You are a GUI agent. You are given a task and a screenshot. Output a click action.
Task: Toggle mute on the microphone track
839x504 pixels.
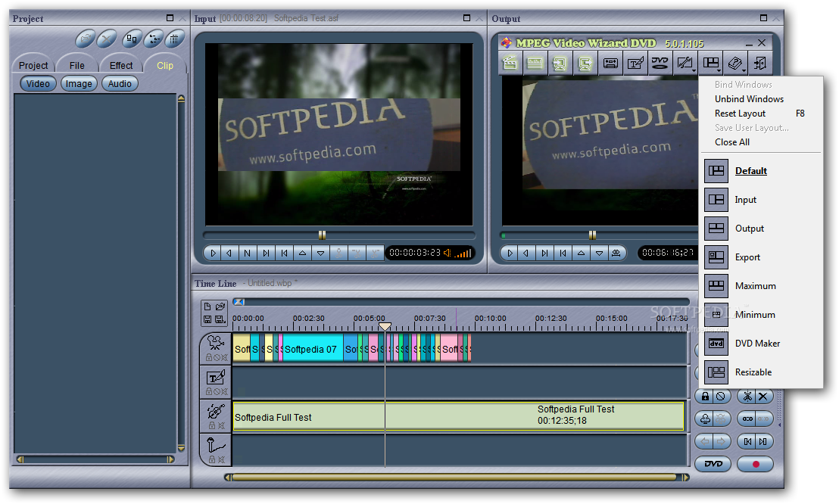pyautogui.click(x=221, y=459)
